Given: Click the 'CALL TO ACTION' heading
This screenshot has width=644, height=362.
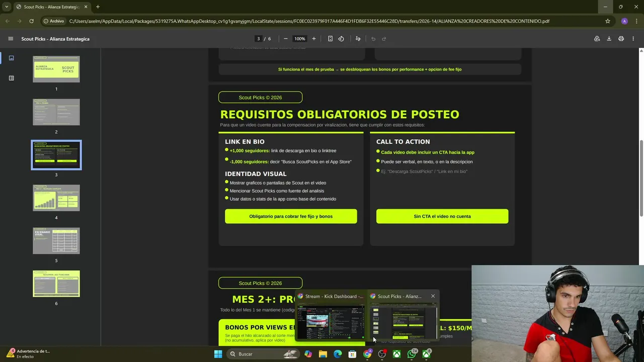Looking at the screenshot, I should 403,142.
